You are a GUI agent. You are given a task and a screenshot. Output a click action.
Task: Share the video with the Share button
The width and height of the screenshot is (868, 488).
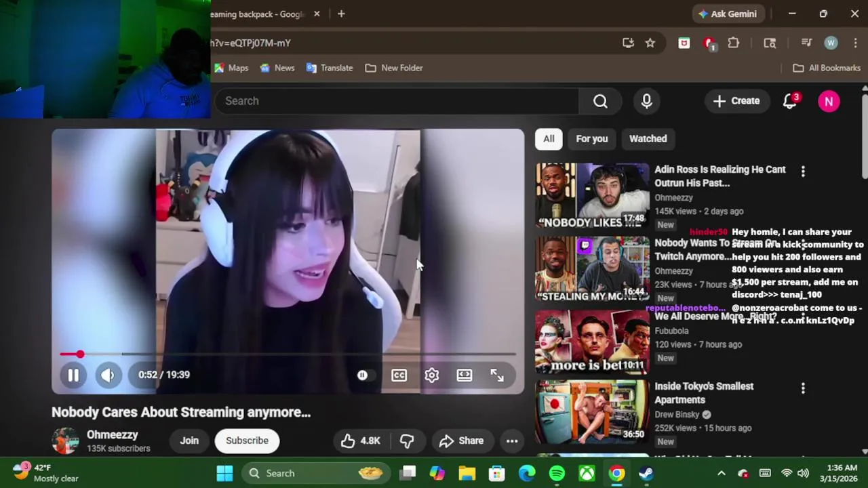[461, 441]
